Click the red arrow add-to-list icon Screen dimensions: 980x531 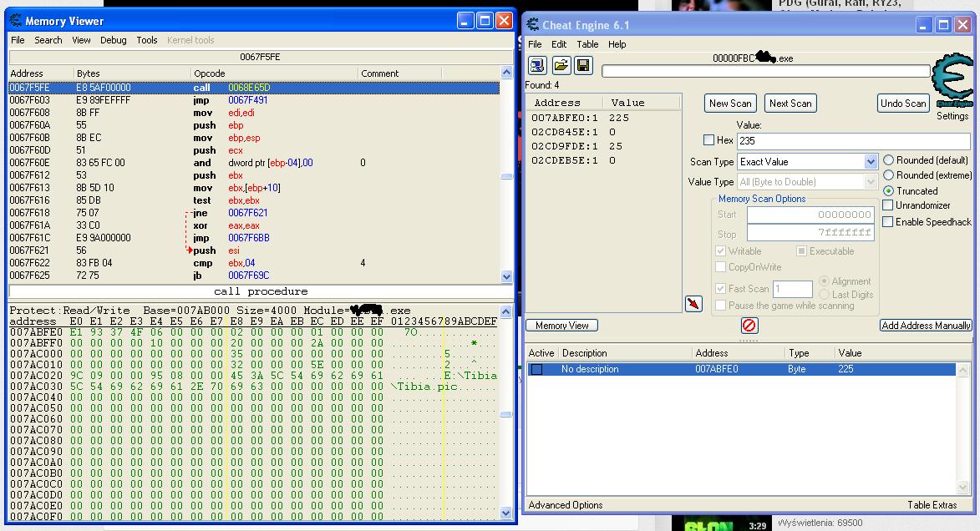(693, 304)
